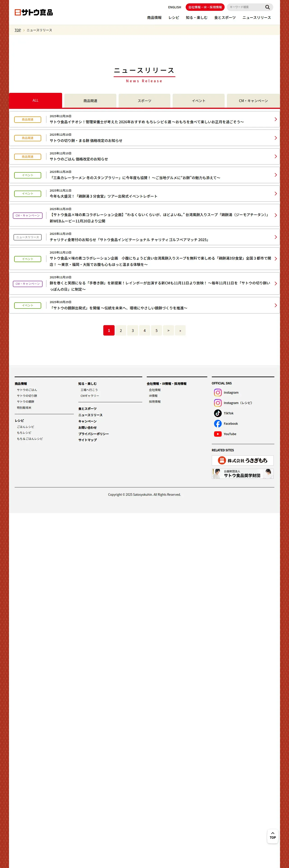
Task: Open the Instagram (レシピ) icon
Action: [x=218, y=403]
